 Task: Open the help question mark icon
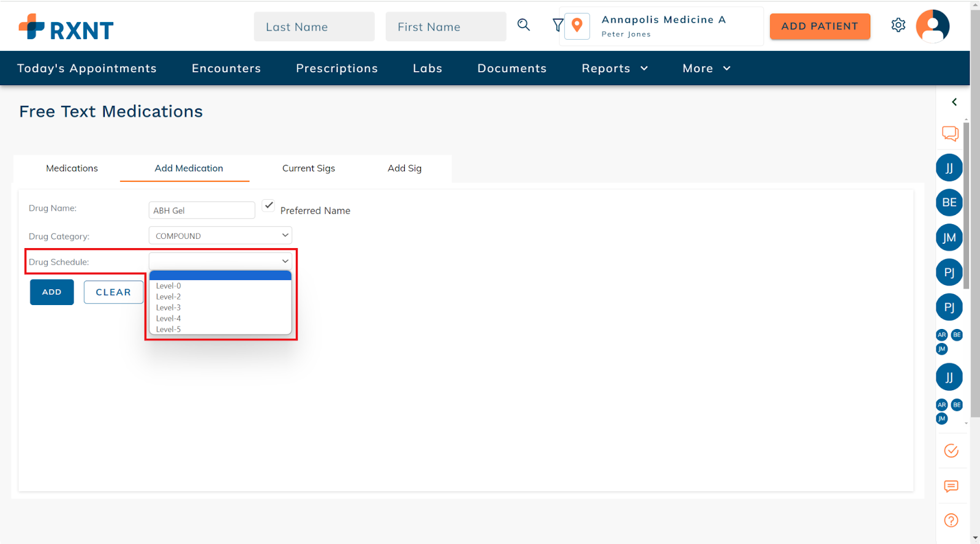pyautogui.click(x=951, y=520)
